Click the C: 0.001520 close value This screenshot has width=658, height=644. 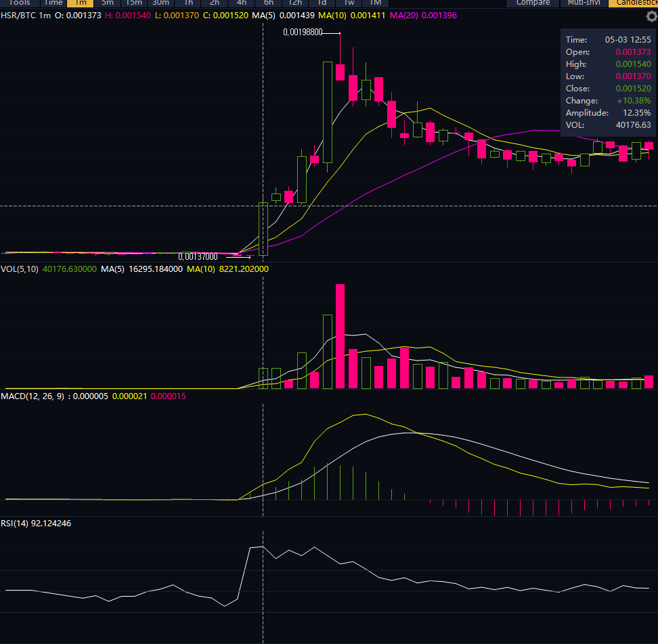tap(226, 16)
